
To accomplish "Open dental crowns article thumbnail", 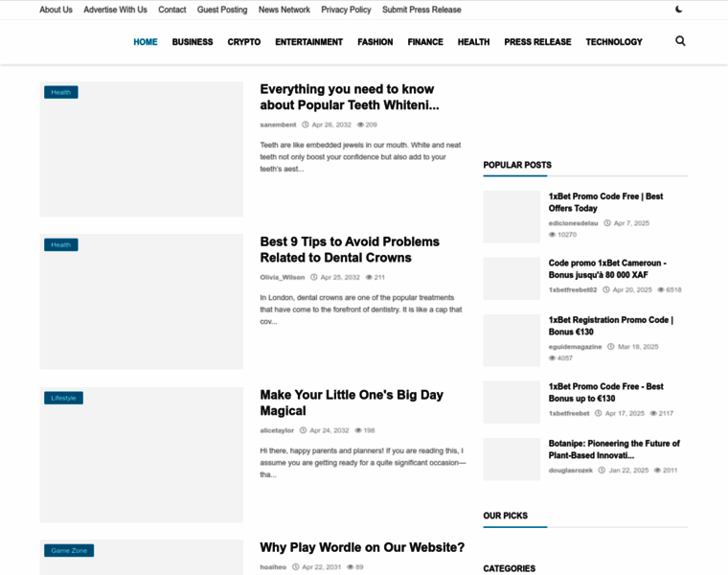I will 141,302.
